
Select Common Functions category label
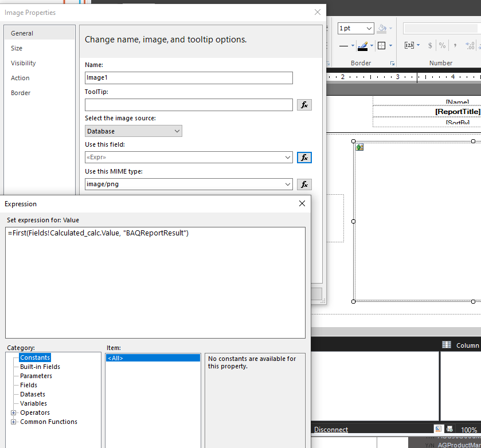(x=49, y=422)
